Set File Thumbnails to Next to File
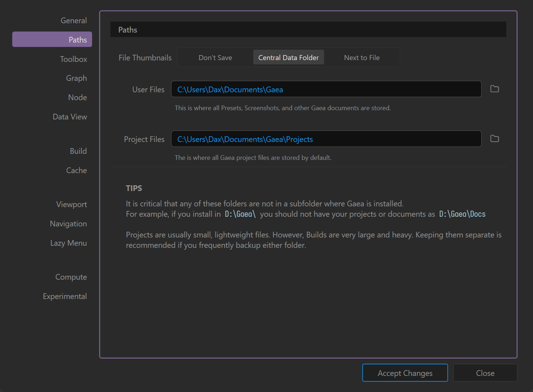The image size is (533, 392). [x=362, y=58]
